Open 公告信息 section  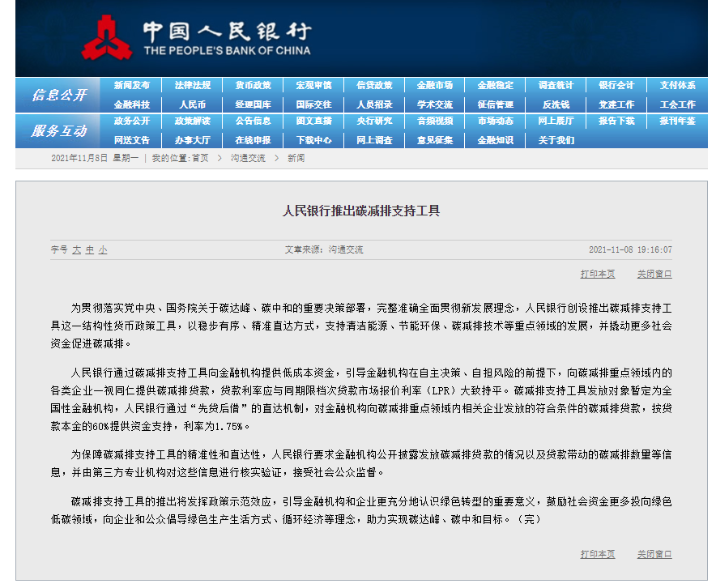click(x=254, y=121)
